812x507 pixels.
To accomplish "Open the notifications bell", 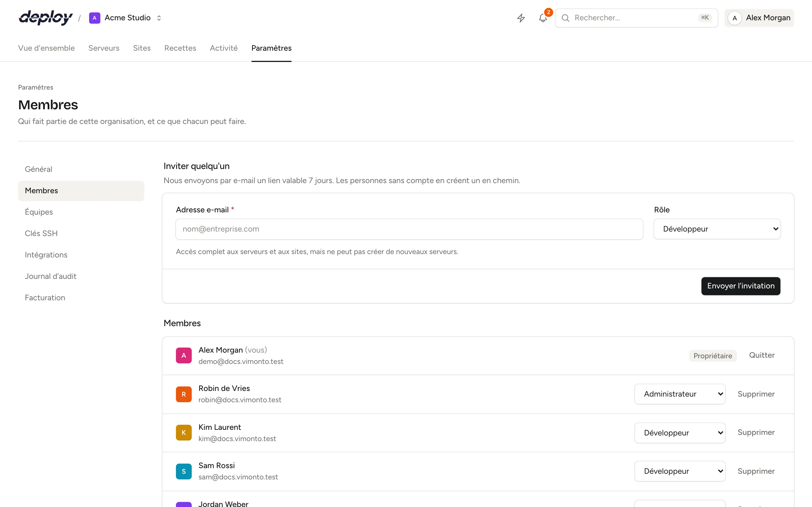I will click(x=543, y=18).
